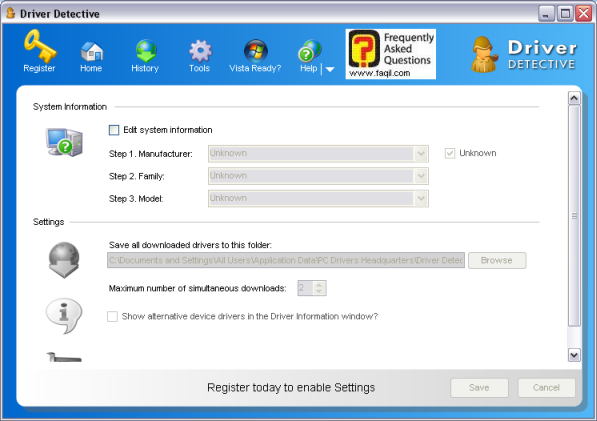Click the scrollbar up arrow
The image size is (597, 421).
574,98
